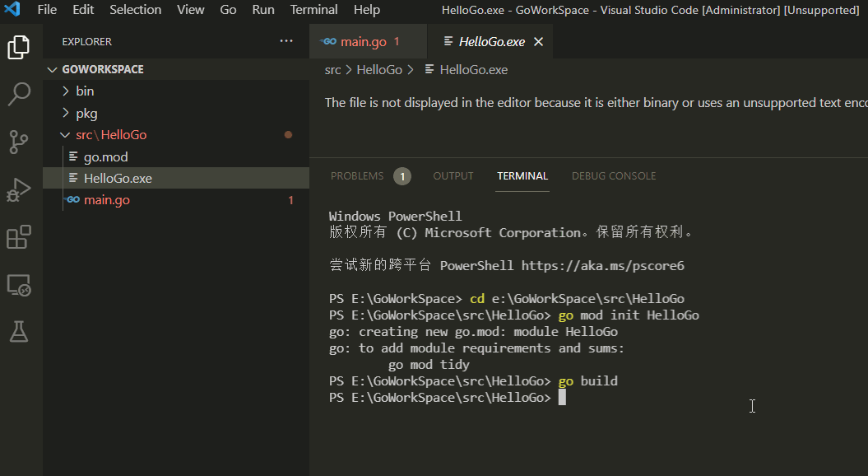
Task: Collapse the src\HelloGo folder
Action: (65, 135)
